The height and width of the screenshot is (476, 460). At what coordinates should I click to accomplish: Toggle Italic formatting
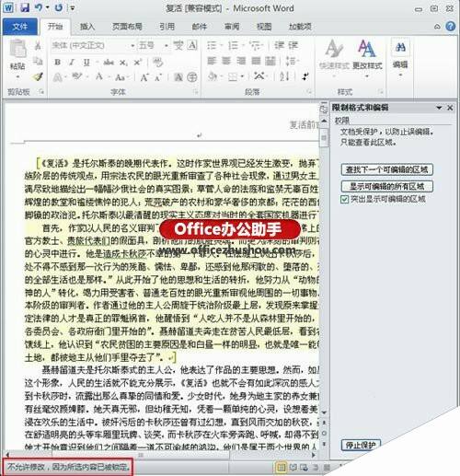click(x=72, y=63)
